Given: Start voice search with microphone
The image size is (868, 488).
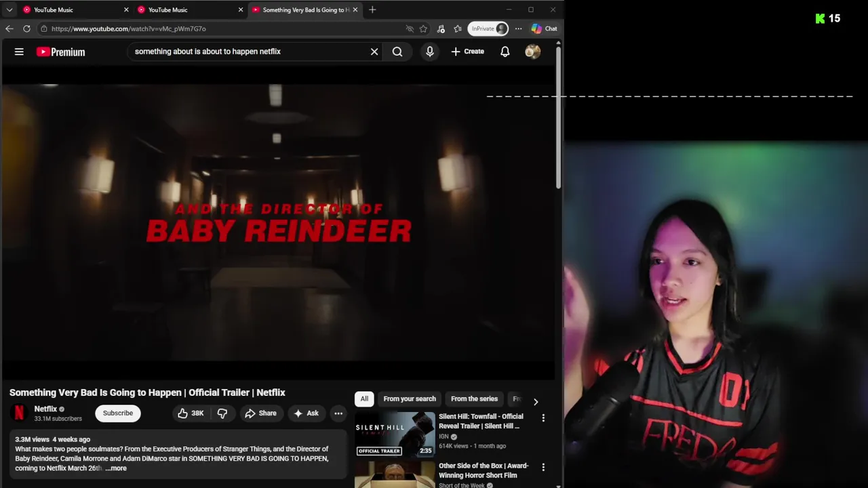Looking at the screenshot, I should [x=430, y=52].
